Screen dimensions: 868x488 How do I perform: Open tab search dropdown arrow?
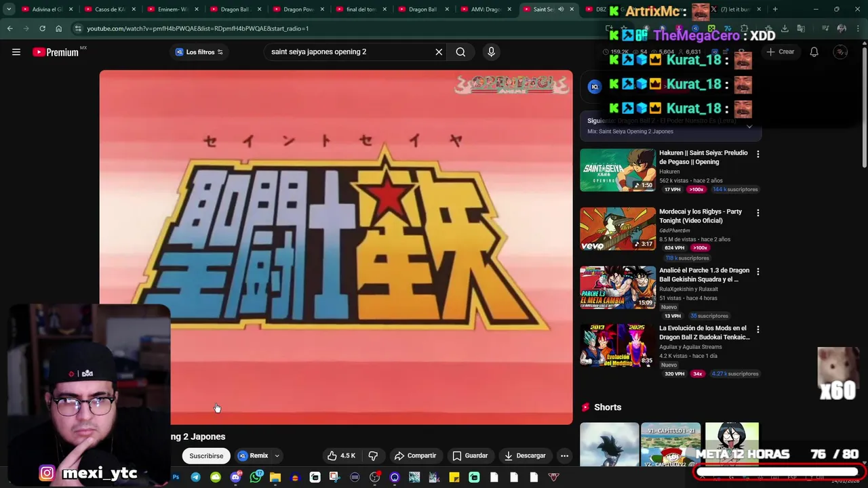[x=9, y=9]
